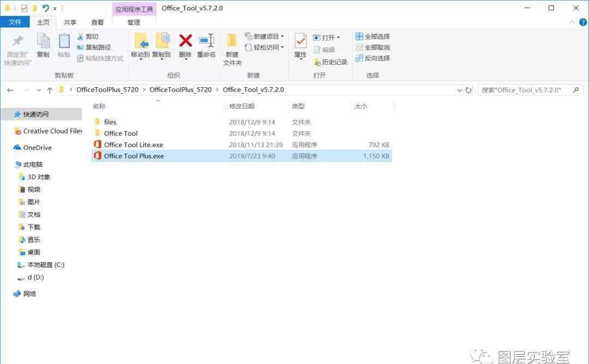Select the Office Tool folder
Image resolution: width=589 pixels, height=364 pixels.
click(242, 133)
